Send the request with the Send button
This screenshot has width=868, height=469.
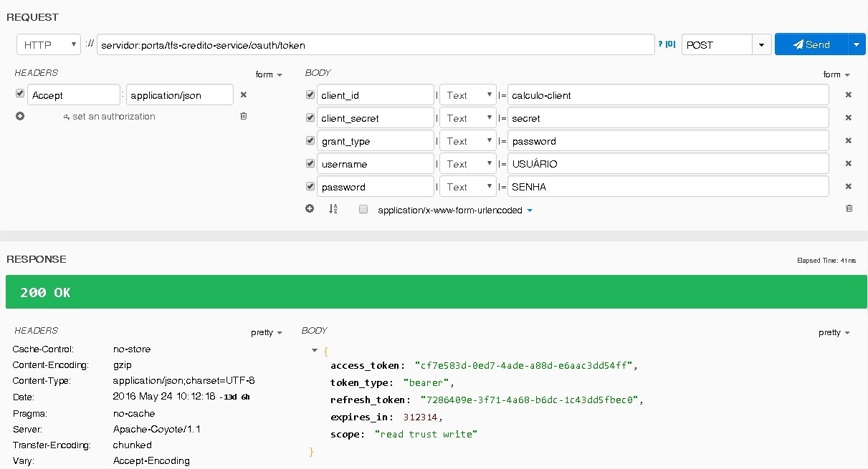[811, 44]
